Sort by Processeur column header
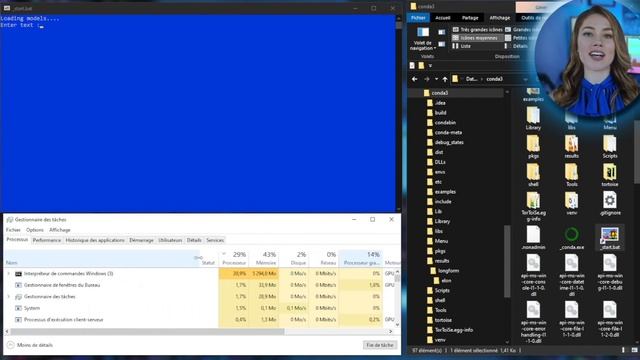The height and width of the screenshot is (360, 640). click(x=234, y=258)
